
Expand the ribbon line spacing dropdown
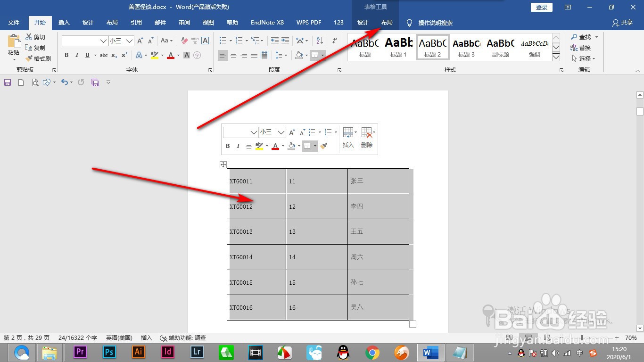tap(286, 55)
